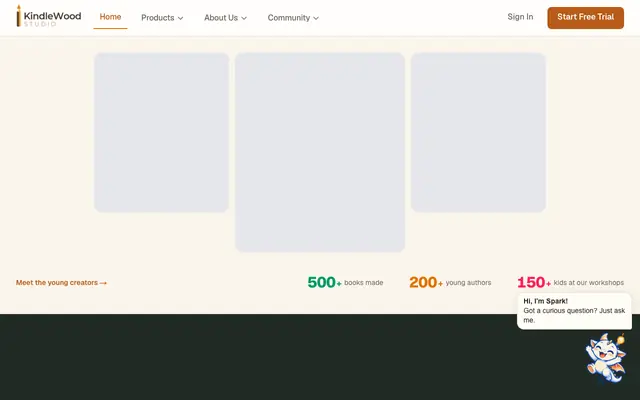Expand the Products dropdown menu

coord(162,18)
